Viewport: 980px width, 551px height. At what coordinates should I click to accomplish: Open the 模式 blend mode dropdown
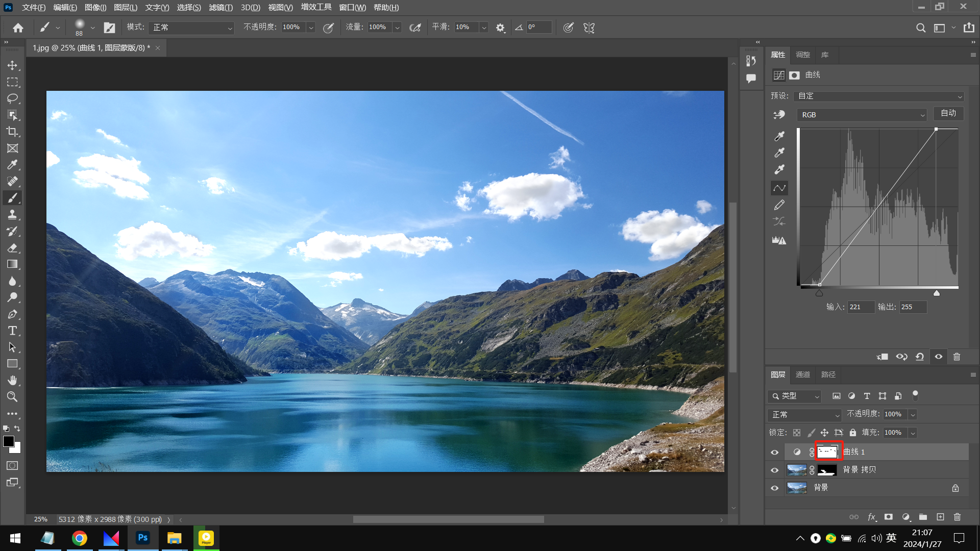[191, 28]
